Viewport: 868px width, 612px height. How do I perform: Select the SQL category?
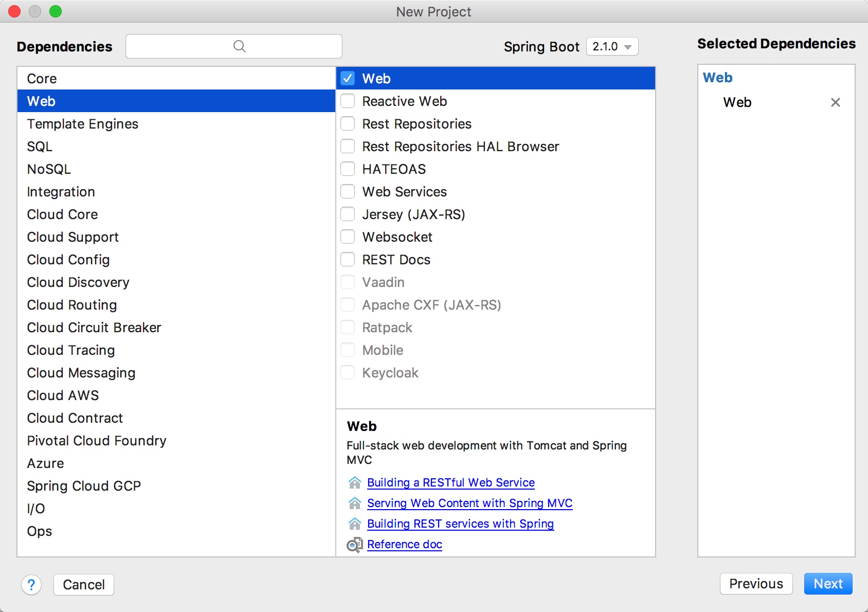tap(40, 147)
